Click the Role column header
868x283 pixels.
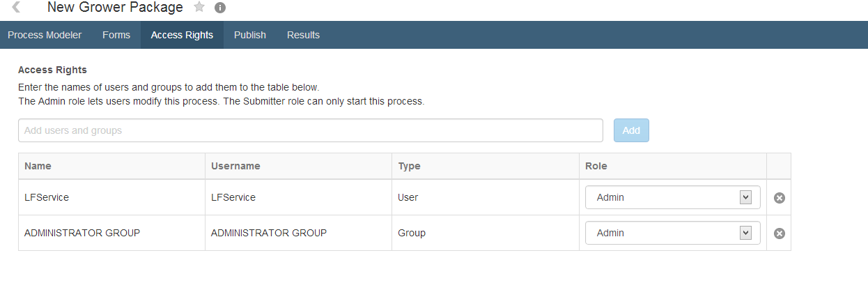point(596,166)
